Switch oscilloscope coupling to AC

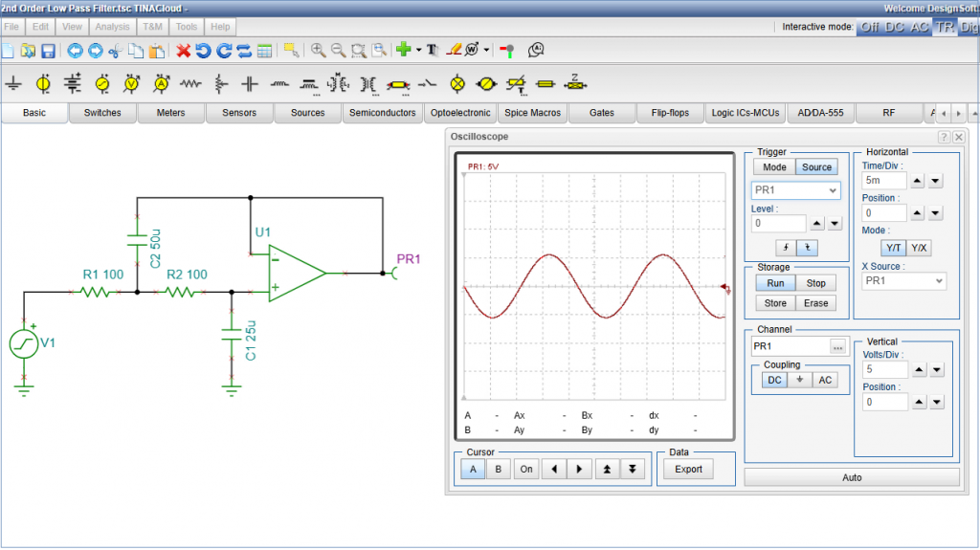[824, 380]
